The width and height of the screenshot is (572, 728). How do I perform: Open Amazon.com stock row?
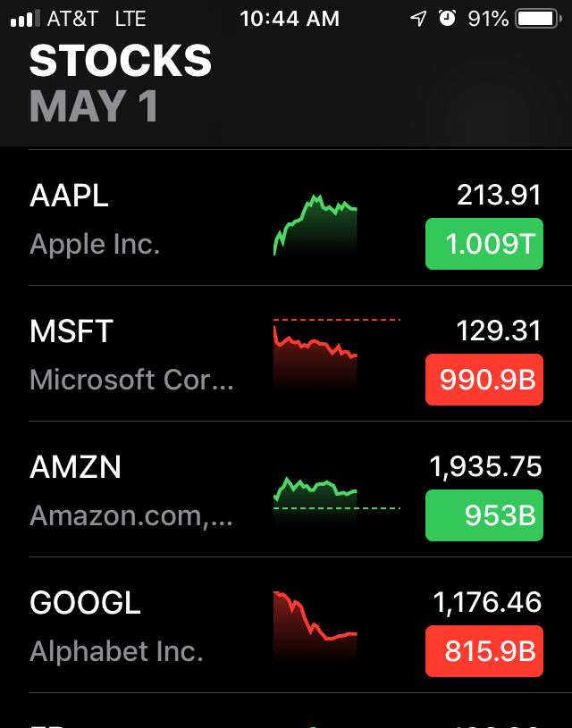(x=131, y=515)
